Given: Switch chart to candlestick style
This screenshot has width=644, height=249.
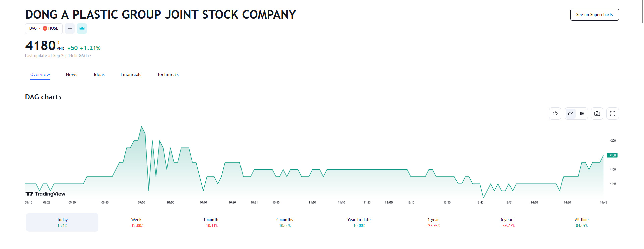Looking at the screenshot, I should click(x=582, y=114).
